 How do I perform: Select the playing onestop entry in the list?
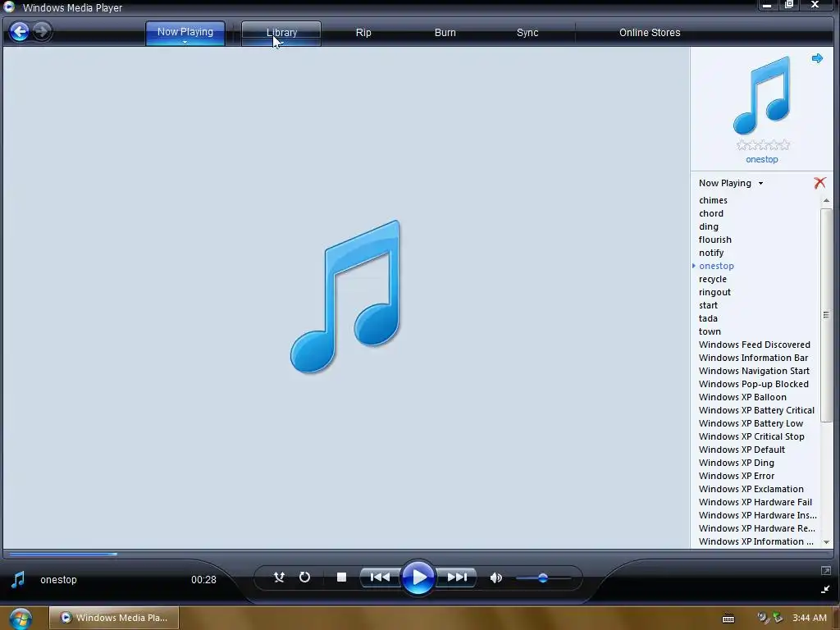point(716,266)
